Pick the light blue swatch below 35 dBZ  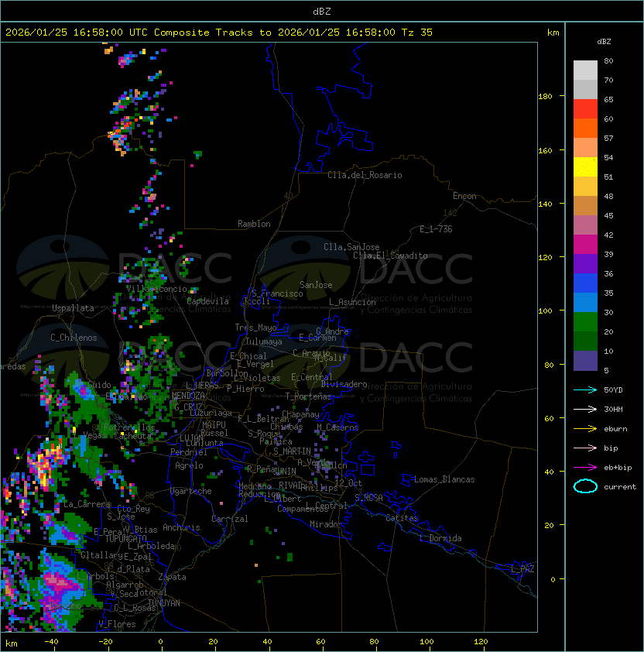click(x=585, y=302)
